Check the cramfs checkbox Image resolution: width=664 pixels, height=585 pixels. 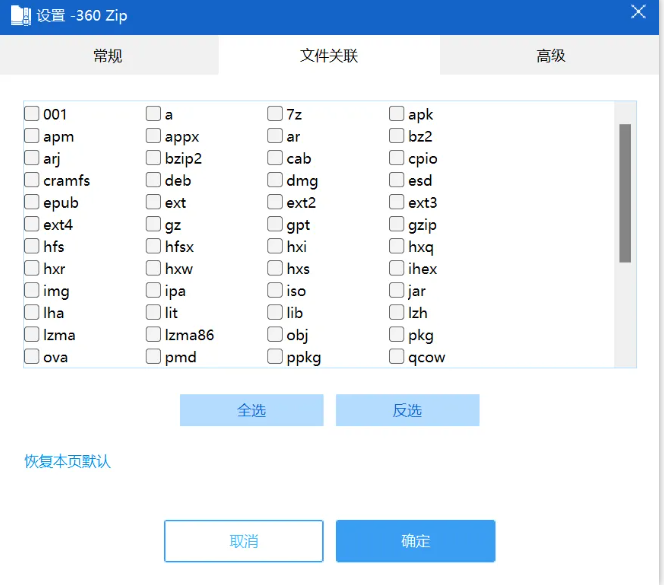32,180
